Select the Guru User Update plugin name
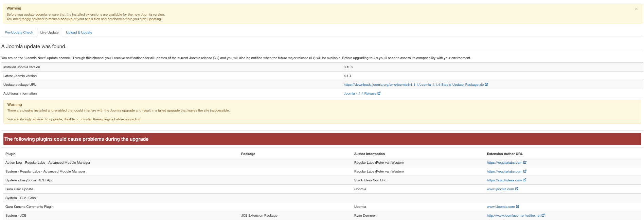The image size is (644, 220). click(x=19, y=189)
